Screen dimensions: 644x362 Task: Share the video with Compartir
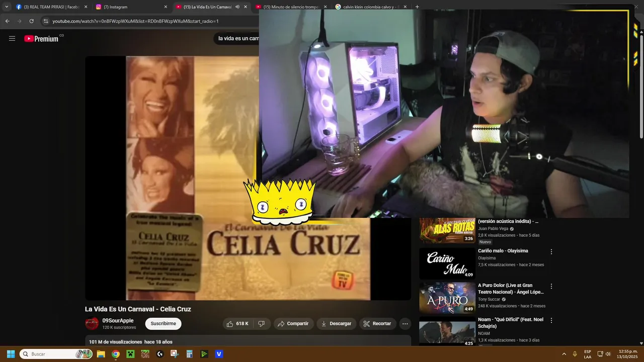point(293,324)
